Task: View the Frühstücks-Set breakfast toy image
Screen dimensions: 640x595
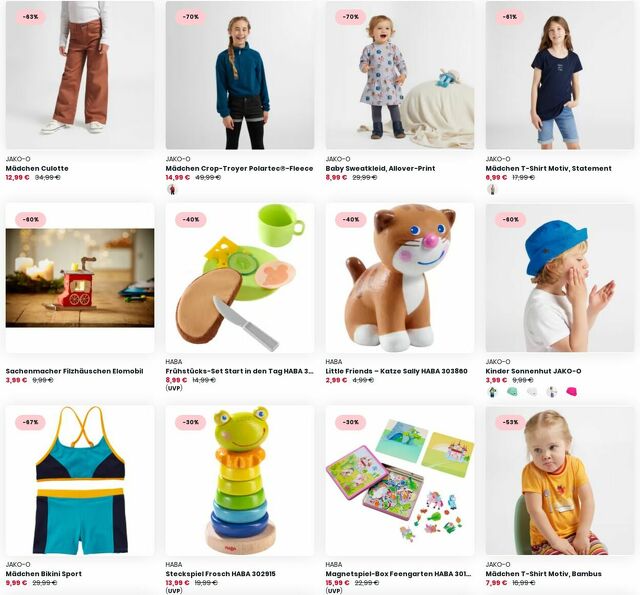Action: click(240, 278)
